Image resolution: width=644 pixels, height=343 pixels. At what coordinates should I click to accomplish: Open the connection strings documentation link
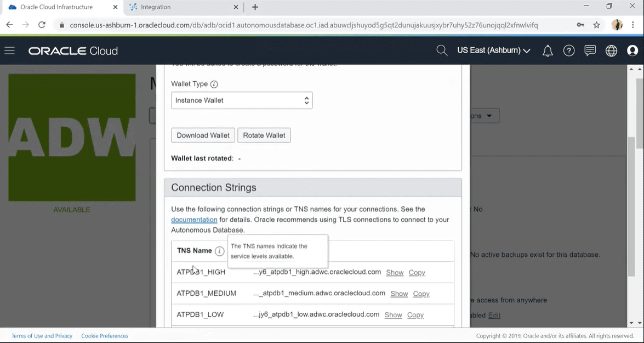pyautogui.click(x=194, y=220)
